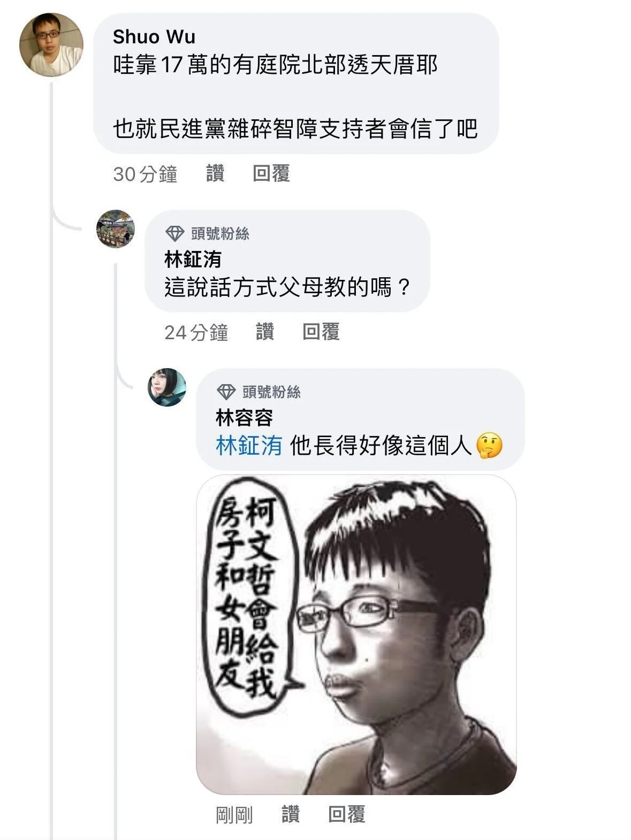This screenshot has height=840, width=631.
Task: Click top fan diamond badge on 林鉦洧's comment
Action: click(174, 233)
